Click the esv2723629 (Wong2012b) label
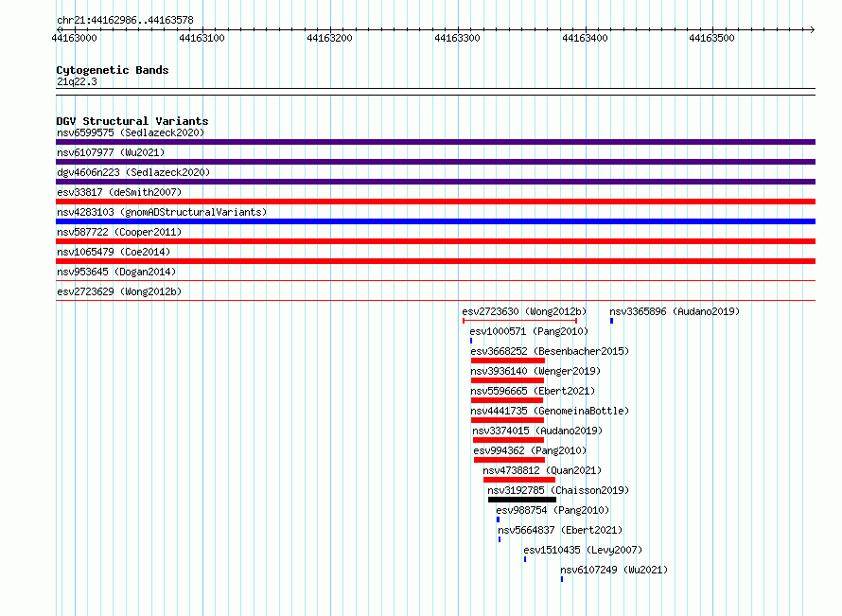Screen dimensions: 842x616 point(119,291)
